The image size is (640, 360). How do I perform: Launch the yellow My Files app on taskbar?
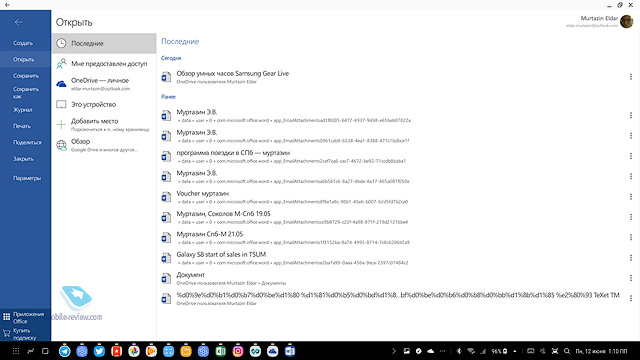(186, 351)
